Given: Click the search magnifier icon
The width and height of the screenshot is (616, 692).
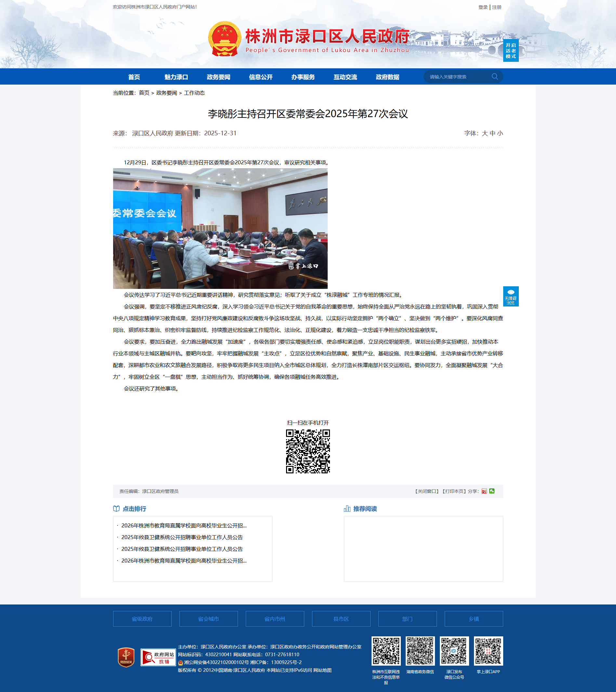Looking at the screenshot, I should (494, 76).
